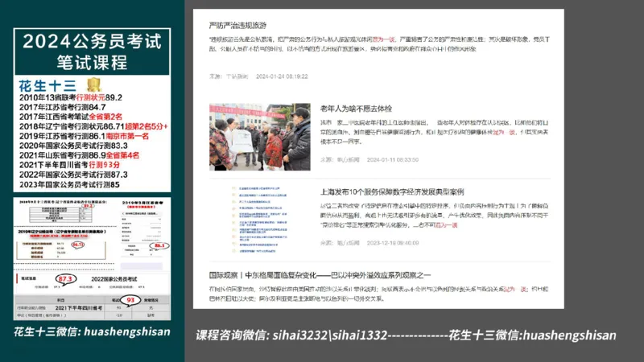
Task: Click the Shanghai cases list thumbnail
Action: pos(260,220)
